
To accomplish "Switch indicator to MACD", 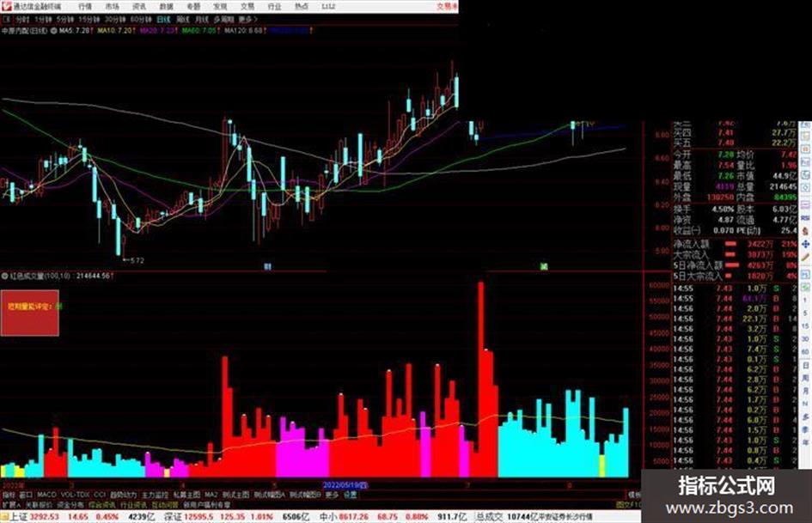I will click(x=46, y=495).
